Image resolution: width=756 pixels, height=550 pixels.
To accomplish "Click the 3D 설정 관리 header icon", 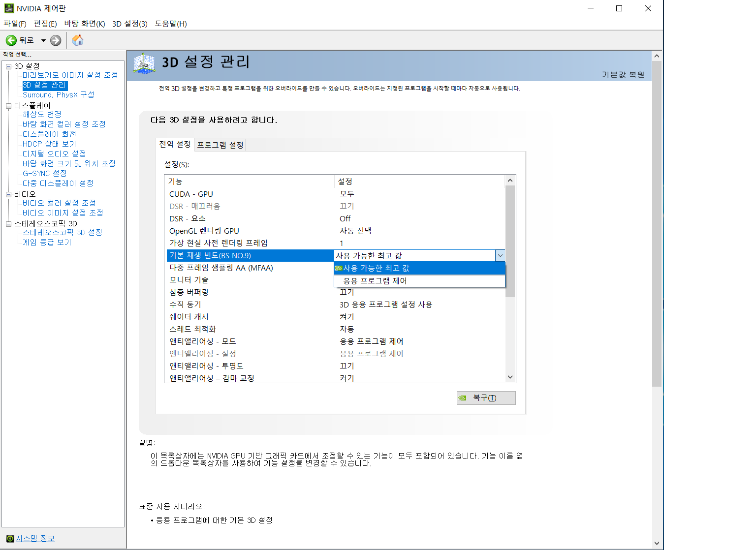I will (x=144, y=64).
